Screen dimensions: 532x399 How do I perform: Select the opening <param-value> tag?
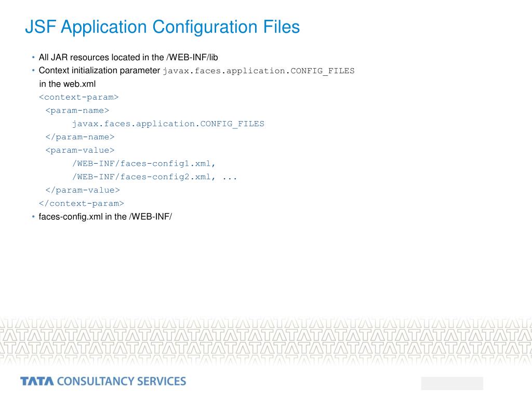80,150
